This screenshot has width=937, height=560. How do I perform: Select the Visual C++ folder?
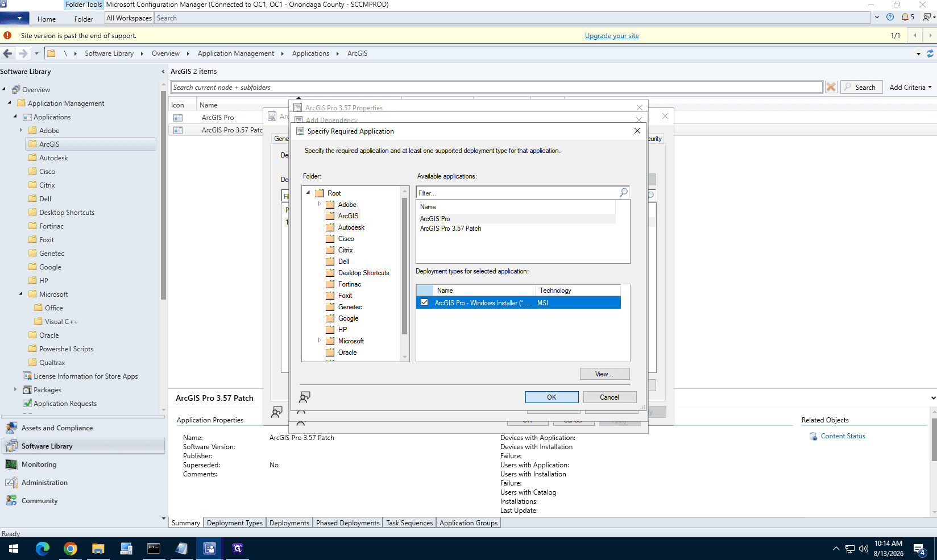(61, 321)
